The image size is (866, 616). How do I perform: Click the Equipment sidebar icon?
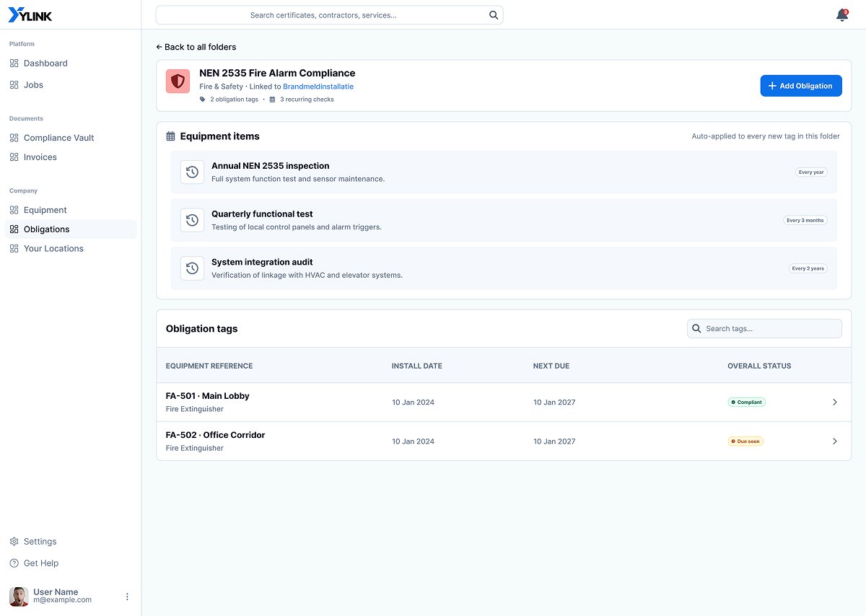(x=14, y=210)
